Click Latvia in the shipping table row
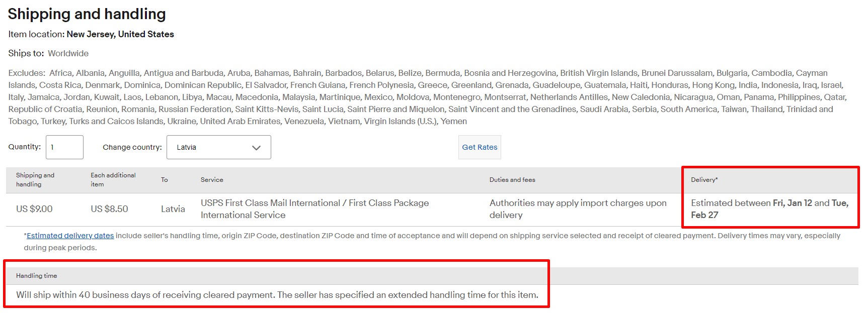This screenshot has height=313, width=868. (x=173, y=209)
